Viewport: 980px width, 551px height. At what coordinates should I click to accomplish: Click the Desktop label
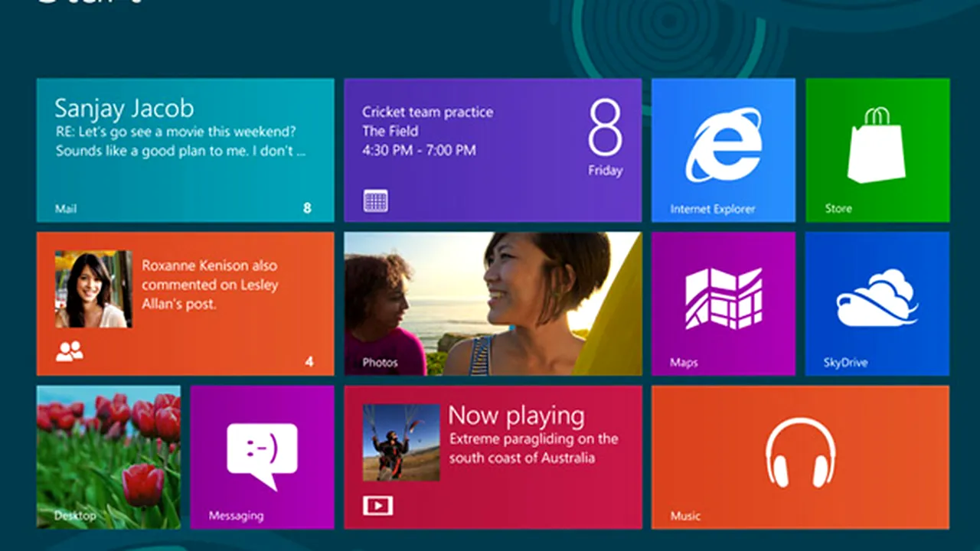point(74,516)
